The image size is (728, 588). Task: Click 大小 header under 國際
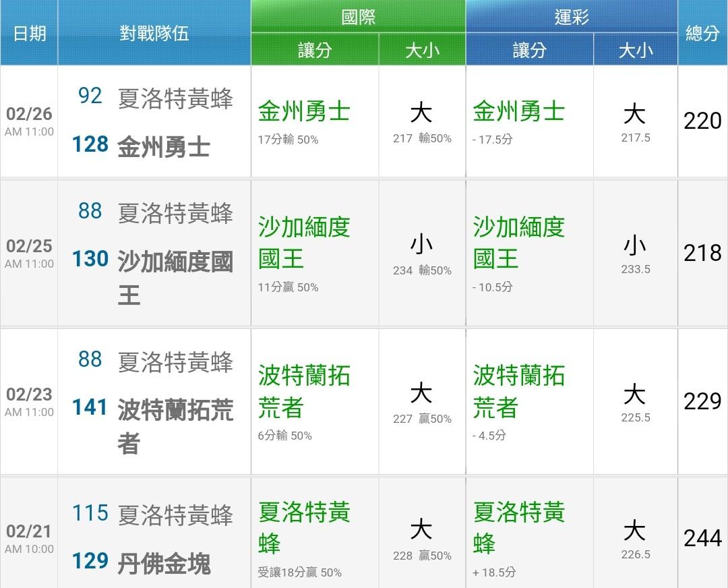(422, 50)
